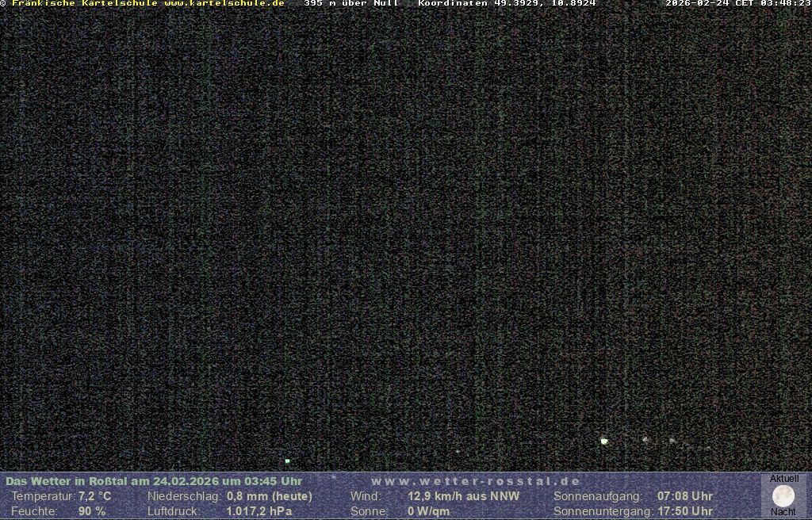Click the Sonnenuntergang time 17:50 Uhr
Image resolution: width=812 pixels, height=520 pixels.
pyautogui.click(x=685, y=511)
